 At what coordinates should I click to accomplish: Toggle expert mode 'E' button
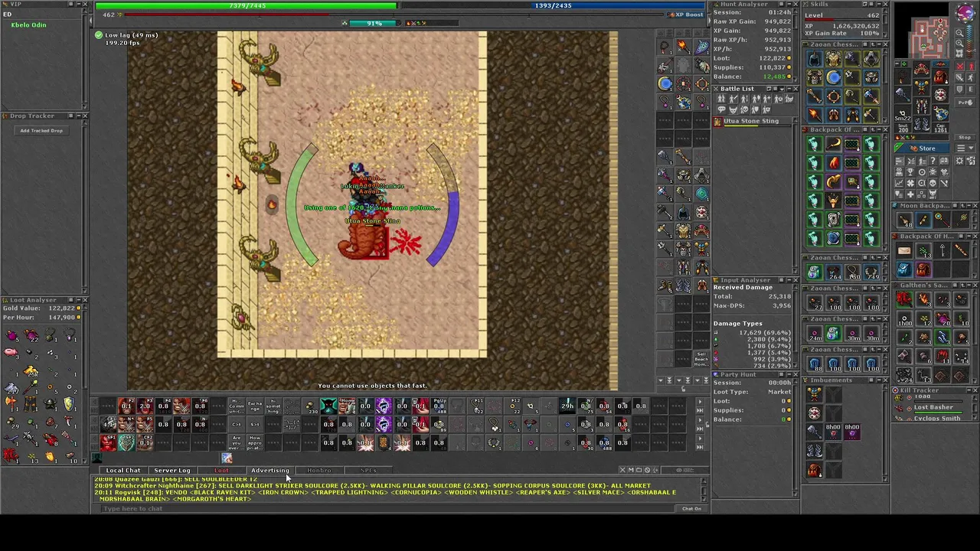tap(970, 89)
